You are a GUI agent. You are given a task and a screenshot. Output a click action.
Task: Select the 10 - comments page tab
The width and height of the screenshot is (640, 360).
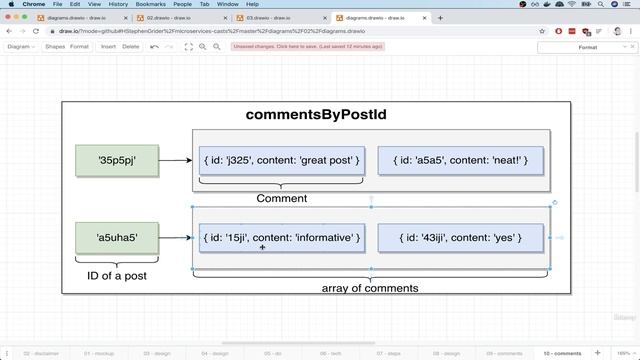click(x=562, y=353)
